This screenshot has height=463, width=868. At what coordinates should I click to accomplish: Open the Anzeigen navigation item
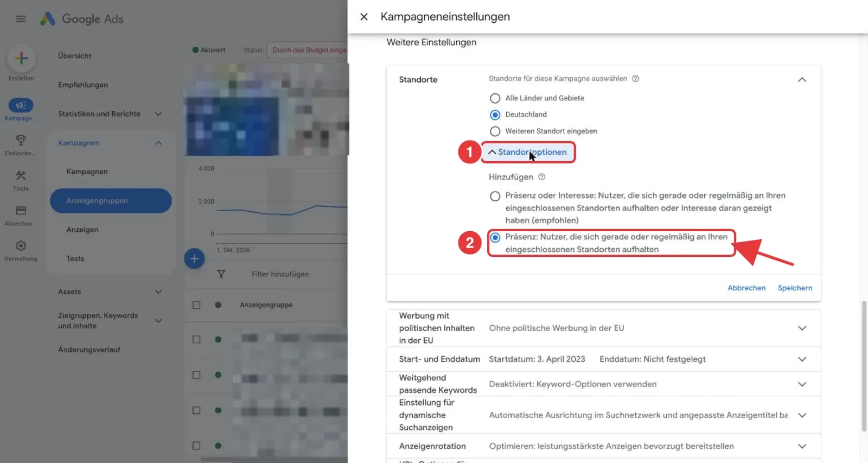tap(82, 230)
